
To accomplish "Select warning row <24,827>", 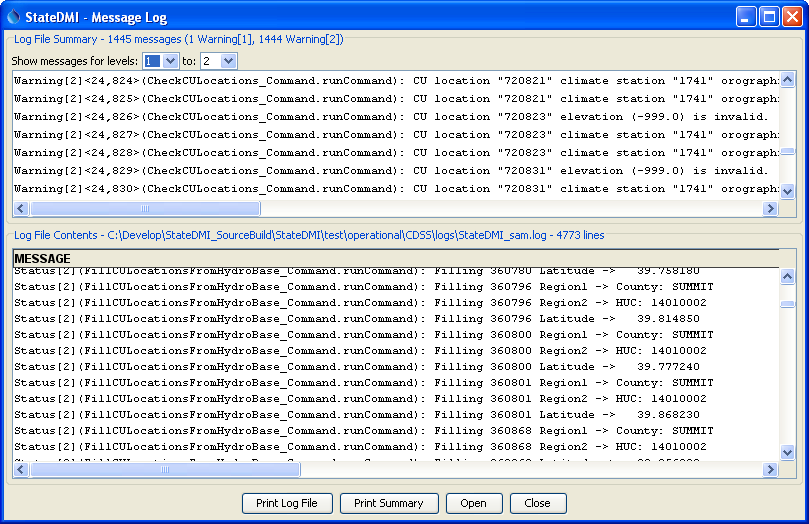I will click(x=396, y=135).
